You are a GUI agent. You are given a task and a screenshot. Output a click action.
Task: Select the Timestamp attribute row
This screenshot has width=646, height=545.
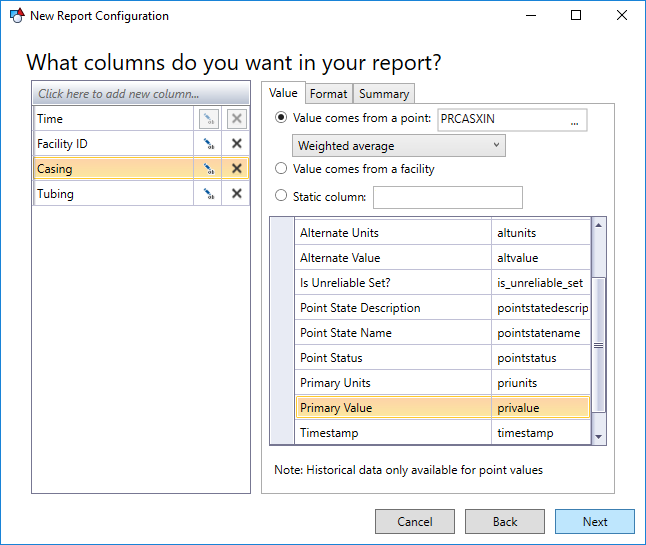(393, 433)
